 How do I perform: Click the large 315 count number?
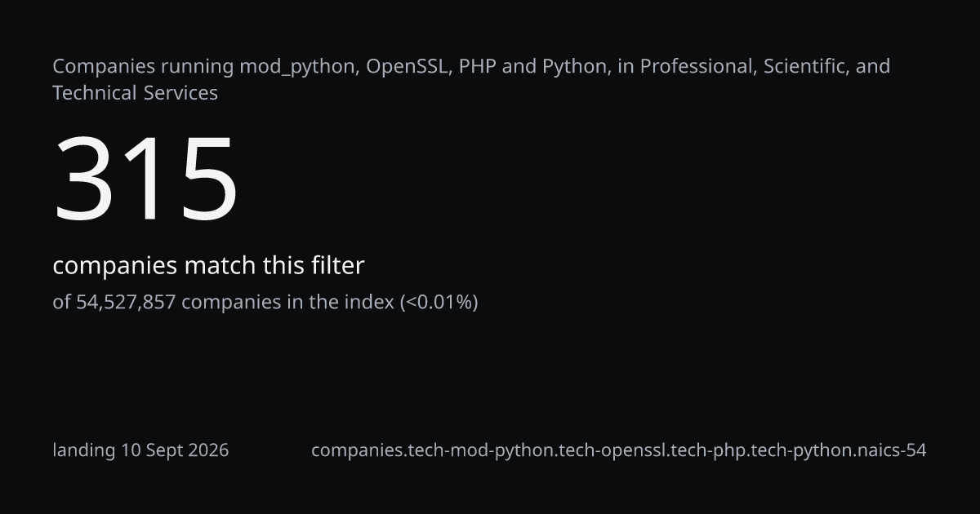(x=146, y=179)
